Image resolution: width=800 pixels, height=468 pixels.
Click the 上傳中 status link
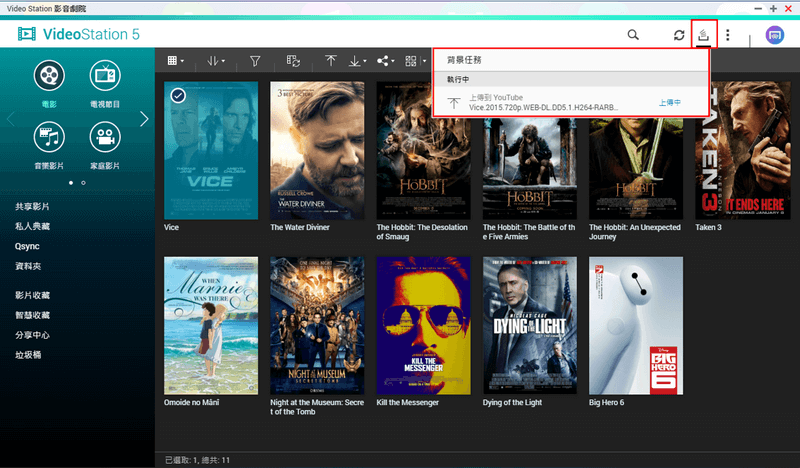click(x=669, y=103)
